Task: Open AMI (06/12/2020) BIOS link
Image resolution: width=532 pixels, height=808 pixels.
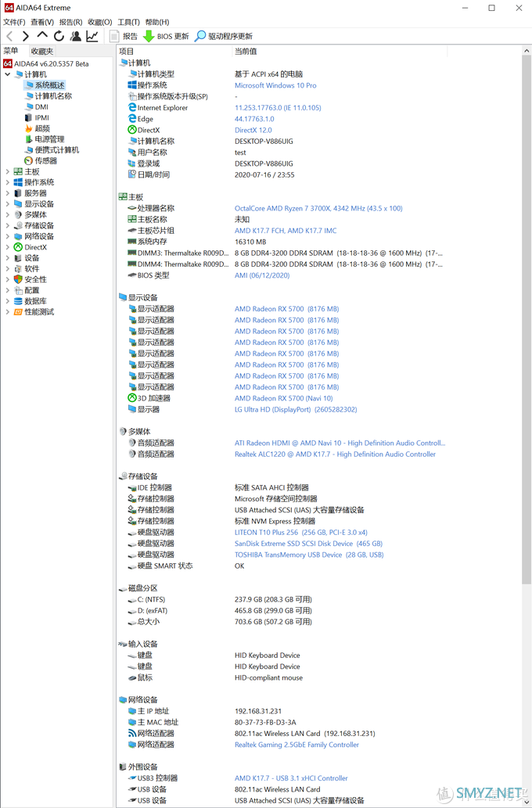Action: 262,275
